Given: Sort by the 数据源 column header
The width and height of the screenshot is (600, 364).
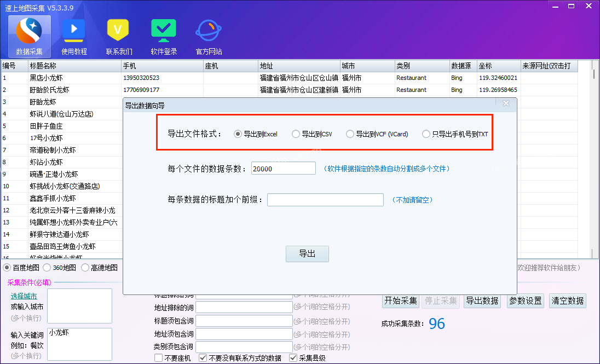Looking at the screenshot, I should pyautogui.click(x=463, y=66).
